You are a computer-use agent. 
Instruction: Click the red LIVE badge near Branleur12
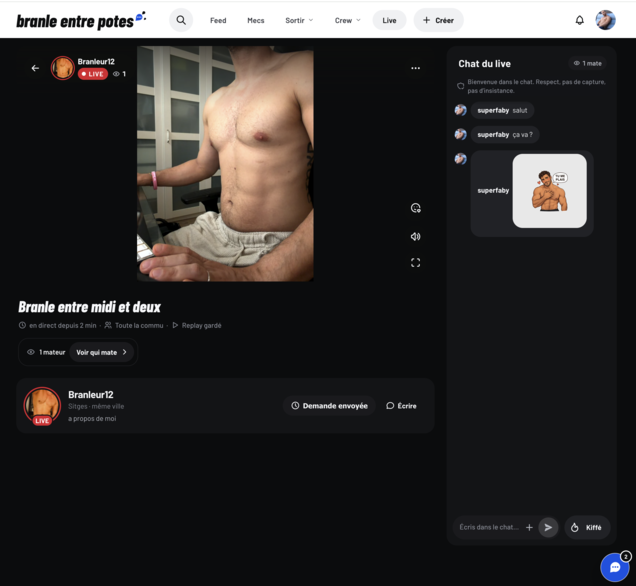tap(93, 74)
